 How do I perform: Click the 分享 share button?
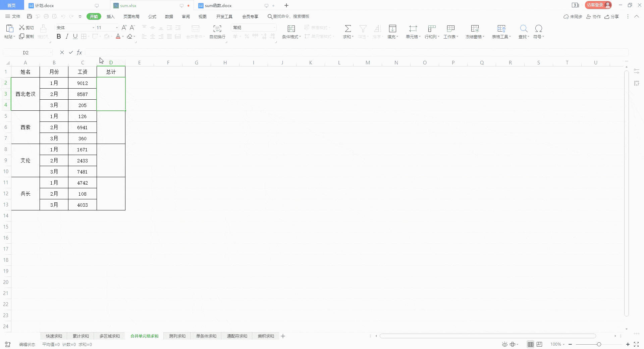tap(612, 16)
